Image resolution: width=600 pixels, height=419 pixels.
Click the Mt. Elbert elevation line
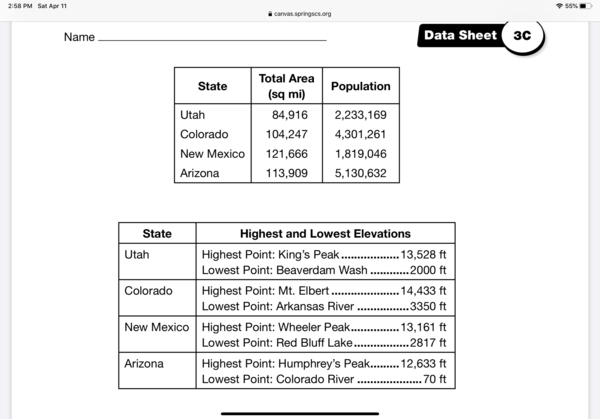click(x=324, y=291)
